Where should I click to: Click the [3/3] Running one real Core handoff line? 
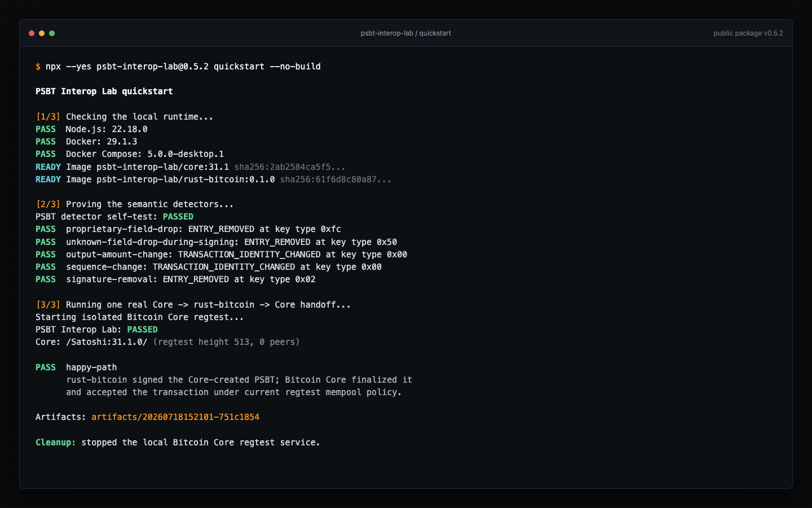click(x=193, y=305)
